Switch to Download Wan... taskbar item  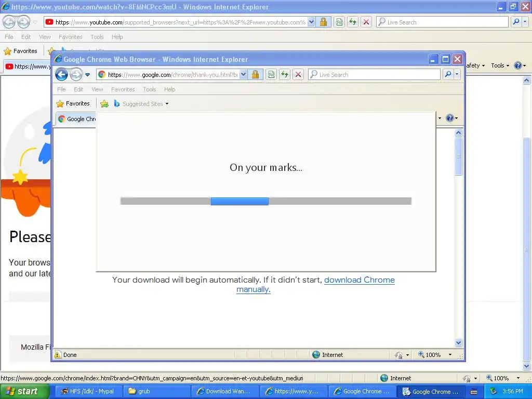pos(225,391)
